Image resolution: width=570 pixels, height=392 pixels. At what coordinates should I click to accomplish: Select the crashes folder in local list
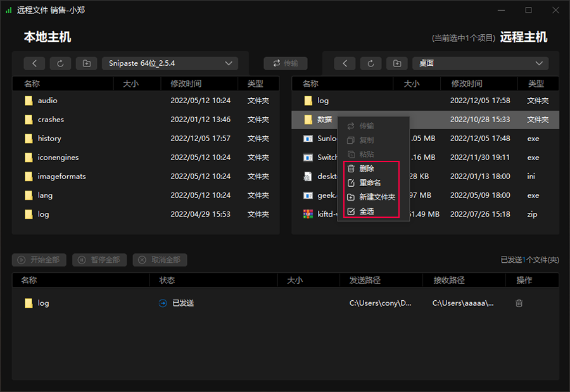[51, 120]
